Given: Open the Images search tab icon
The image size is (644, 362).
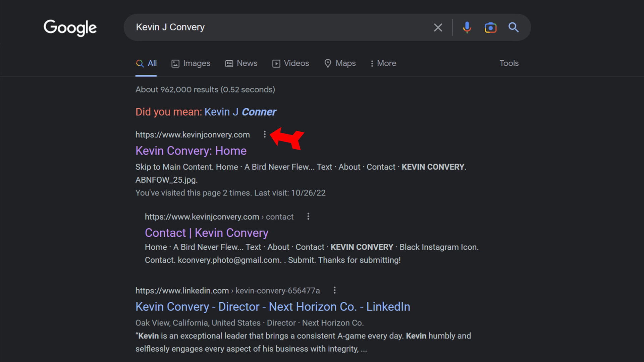Looking at the screenshot, I should click(x=175, y=63).
